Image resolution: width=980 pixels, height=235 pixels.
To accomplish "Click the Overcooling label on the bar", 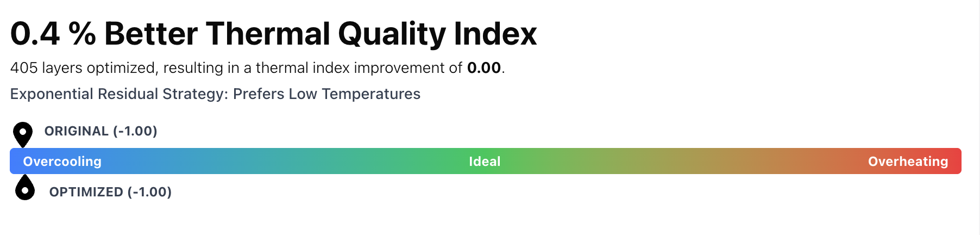I will click(x=62, y=162).
